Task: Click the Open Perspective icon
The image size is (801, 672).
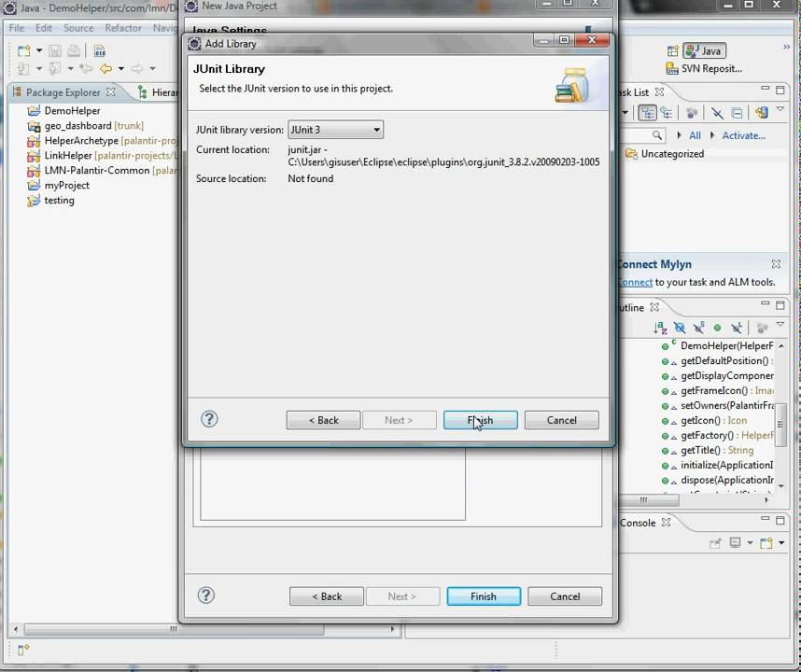Action: coord(673,51)
